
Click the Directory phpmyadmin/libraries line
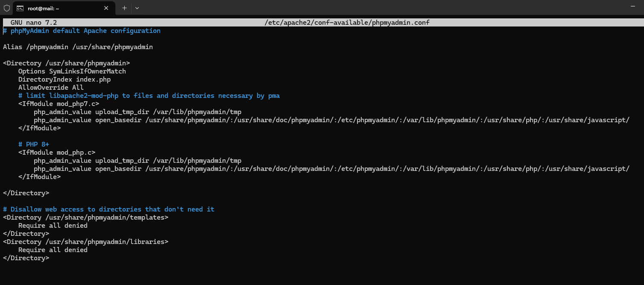(x=85, y=242)
